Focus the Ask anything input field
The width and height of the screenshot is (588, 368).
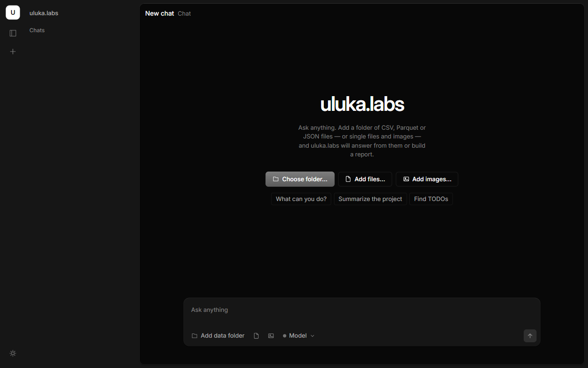click(x=362, y=310)
